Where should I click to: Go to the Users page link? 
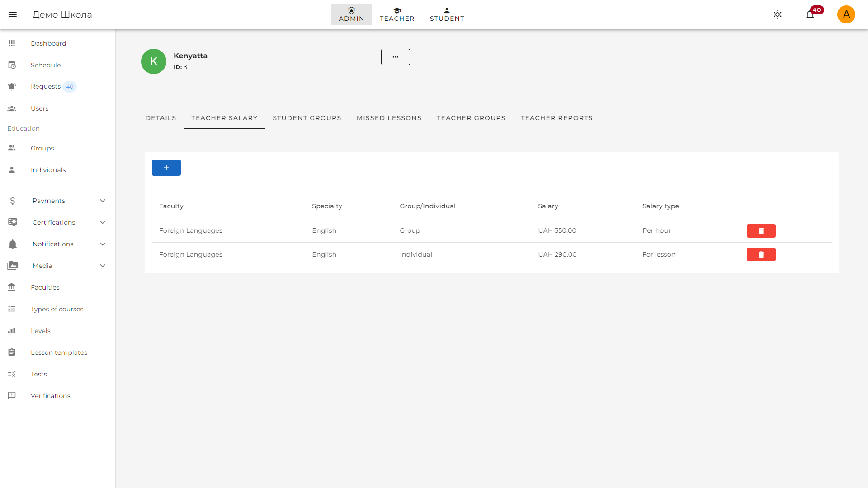click(x=40, y=108)
